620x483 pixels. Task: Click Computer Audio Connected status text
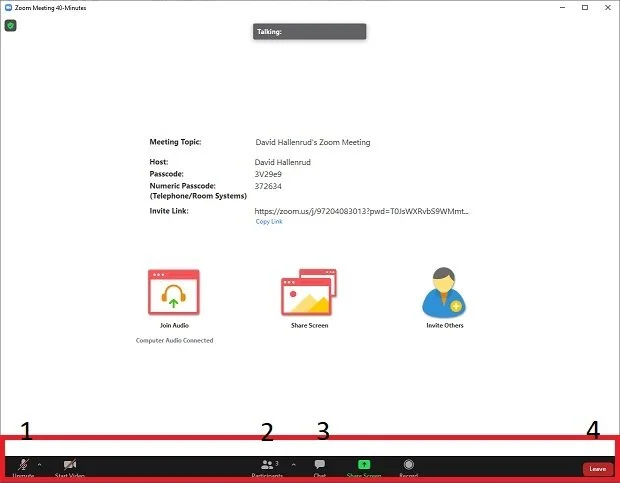174,340
